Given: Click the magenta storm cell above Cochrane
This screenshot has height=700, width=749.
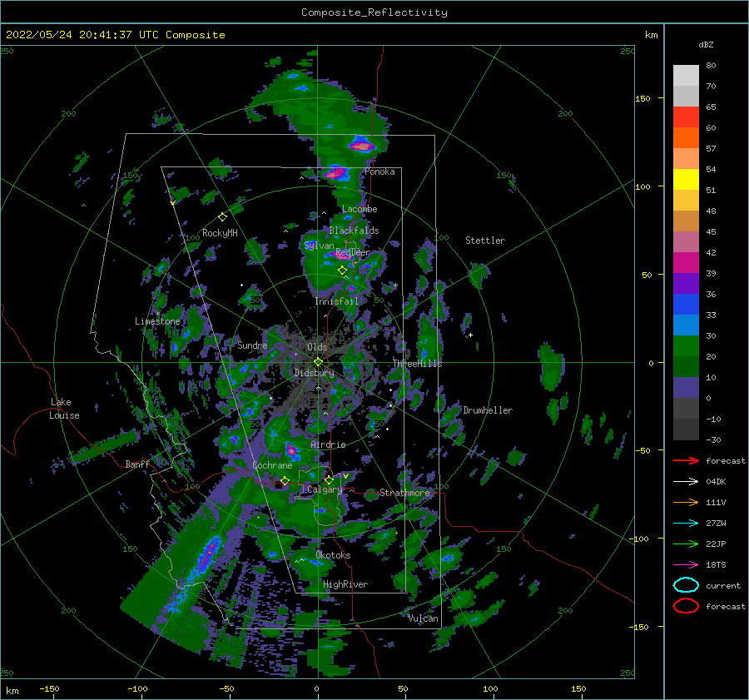Looking at the screenshot, I should click(291, 449).
